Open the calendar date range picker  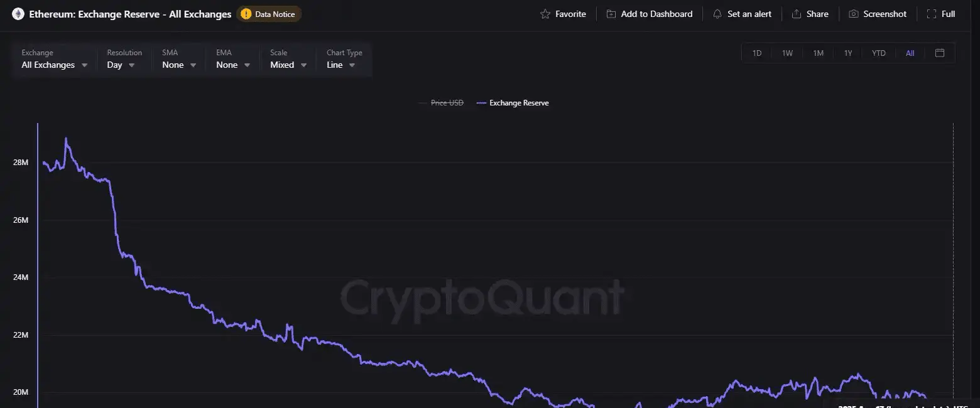click(x=940, y=53)
